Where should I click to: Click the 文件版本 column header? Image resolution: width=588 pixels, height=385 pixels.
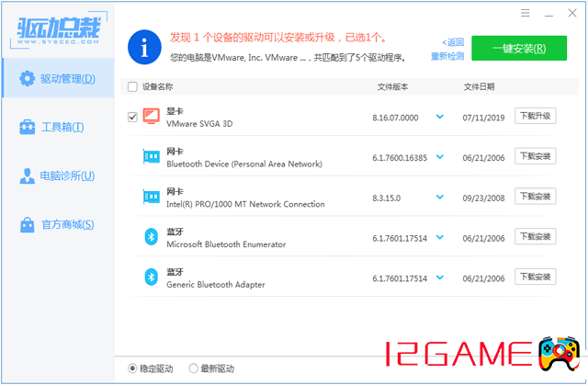(x=392, y=87)
